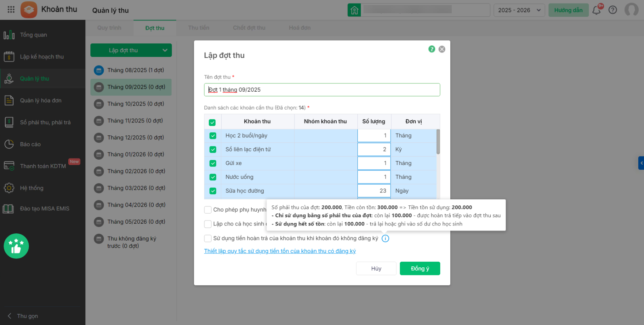Switch to the Quy trình tab
This screenshot has height=325, width=644.
(x=109, y=28)
